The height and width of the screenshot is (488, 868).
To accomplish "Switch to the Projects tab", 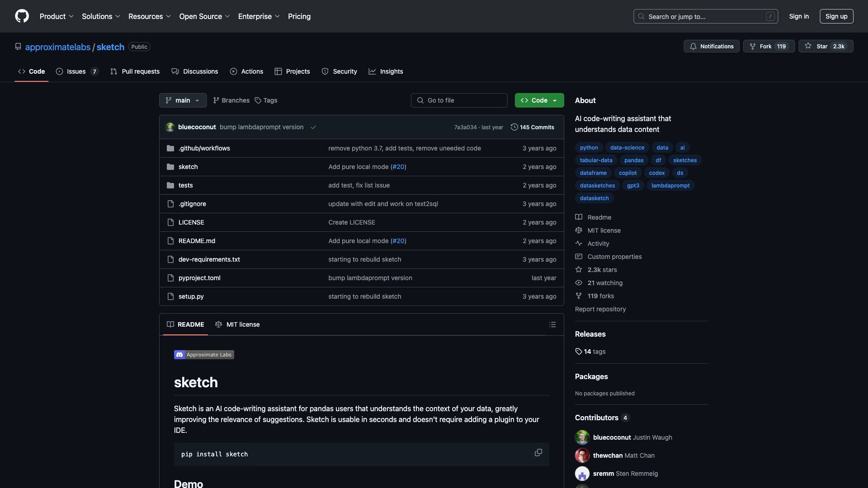I will tap(292, 71).
